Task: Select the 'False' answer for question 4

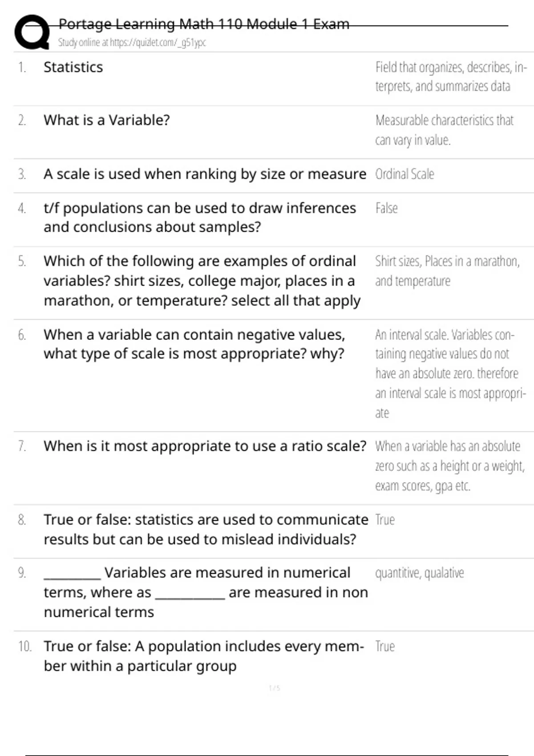Action: 386,208
